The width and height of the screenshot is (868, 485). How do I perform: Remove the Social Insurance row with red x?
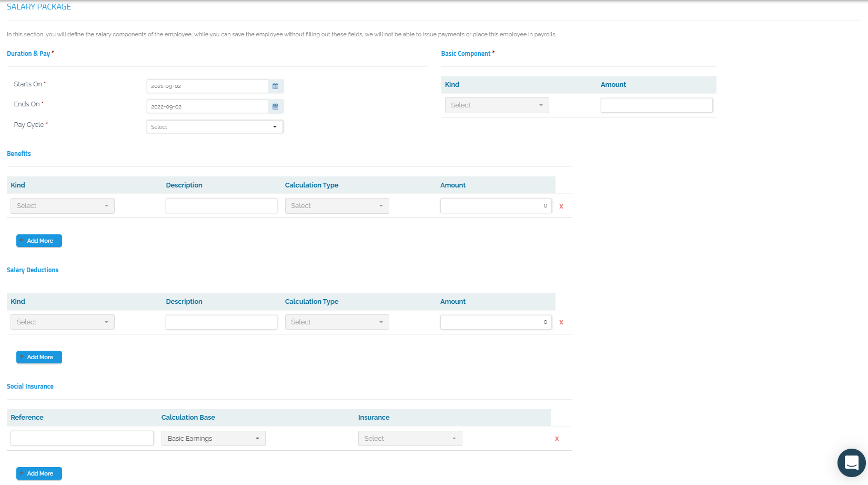(x=557, y=439)
